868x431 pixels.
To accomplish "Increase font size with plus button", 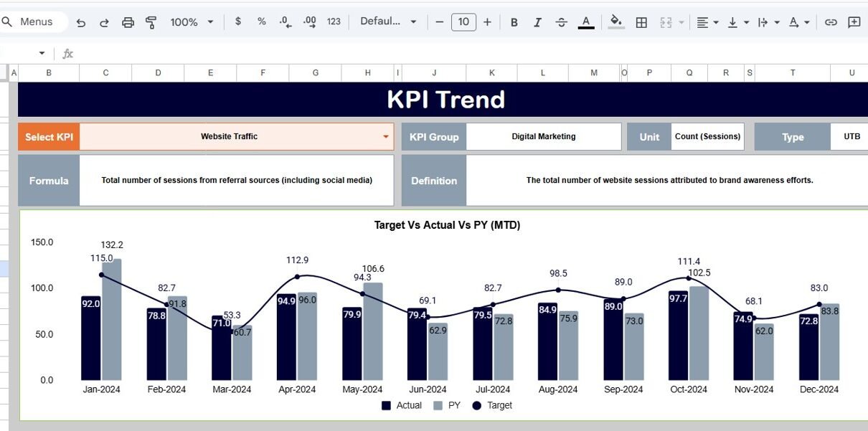I will 487,22.
